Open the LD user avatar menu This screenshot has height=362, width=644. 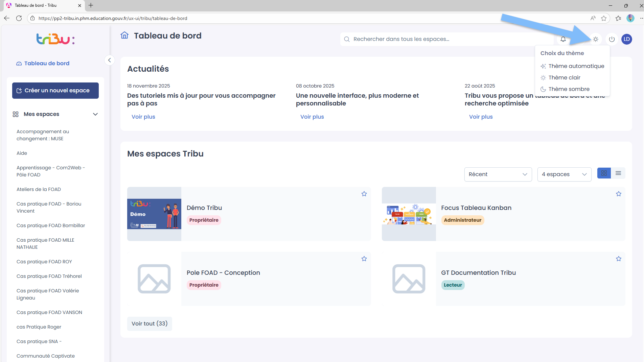click(x=627, y=39)
